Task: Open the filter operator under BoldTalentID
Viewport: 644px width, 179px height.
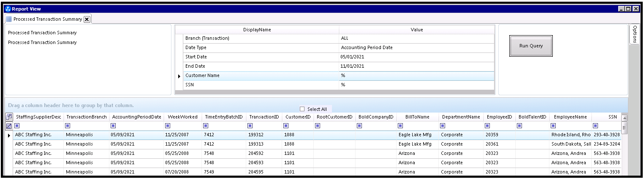Action: (x=519, y=126)
